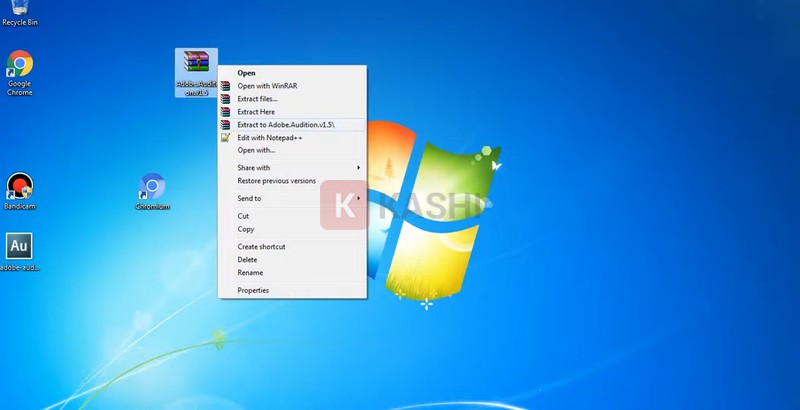
Task: Open the Recycle Bin desktop icon
Action: [x=20, y=10]
